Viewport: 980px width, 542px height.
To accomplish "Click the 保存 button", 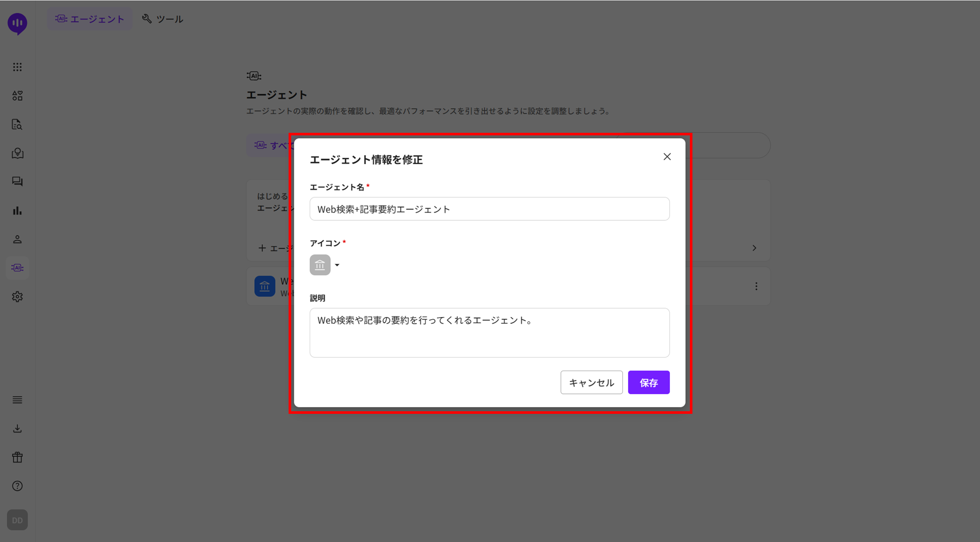I will (x=648, y=382).
